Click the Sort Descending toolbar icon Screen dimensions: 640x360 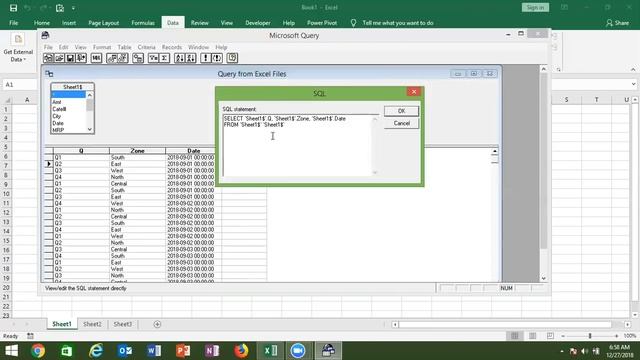point(191,58)
